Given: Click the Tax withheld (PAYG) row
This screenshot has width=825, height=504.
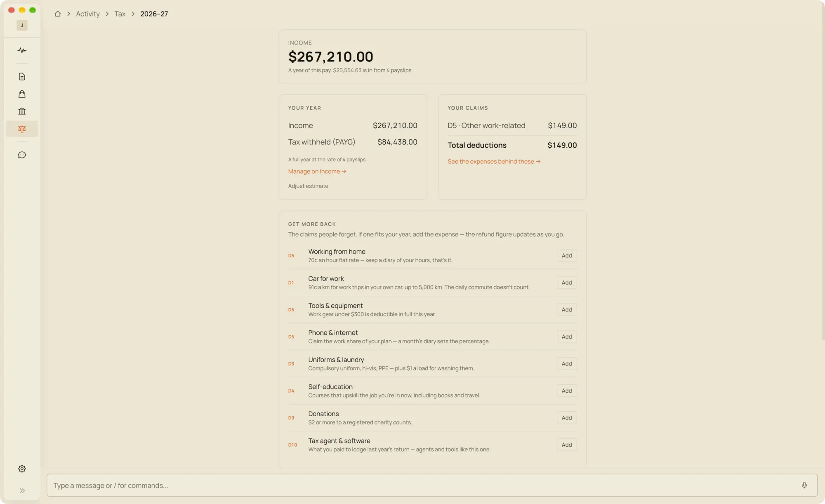Looking at the screenshot, I should [x=353, y=142].
